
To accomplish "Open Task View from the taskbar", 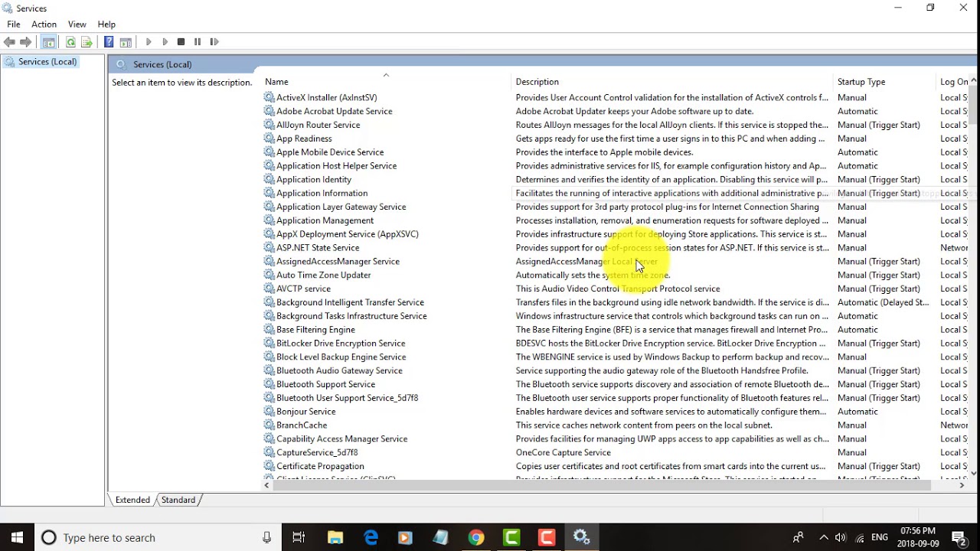I will 299,537.
